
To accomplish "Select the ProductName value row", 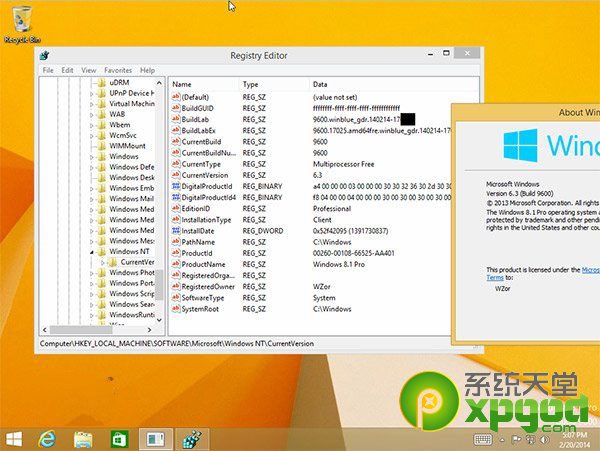I will pos(310,264).
